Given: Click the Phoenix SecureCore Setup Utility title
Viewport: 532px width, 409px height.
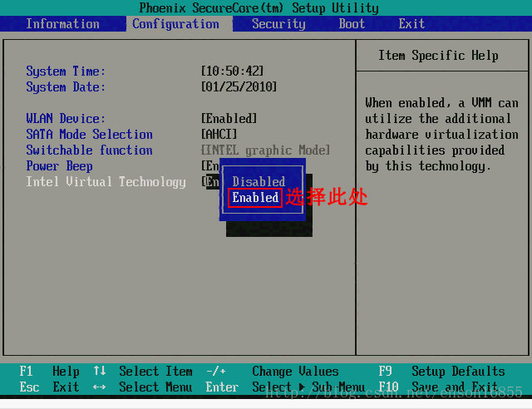Looking at the screenshot, I should click(x=259, y=7).
